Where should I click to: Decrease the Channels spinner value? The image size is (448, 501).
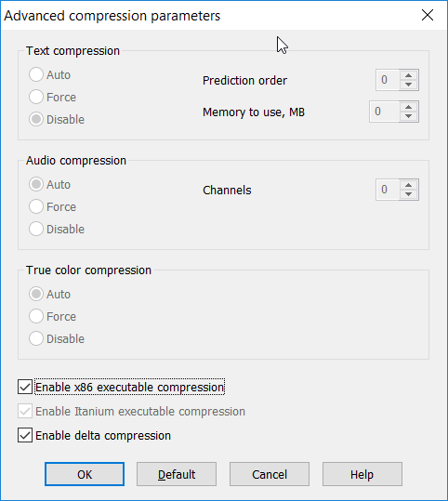(x=408, y=194)
